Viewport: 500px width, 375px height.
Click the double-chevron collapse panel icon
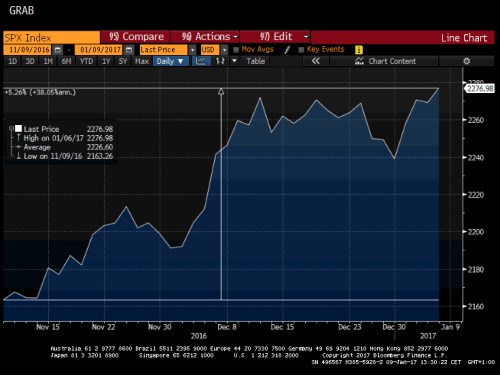316,61
